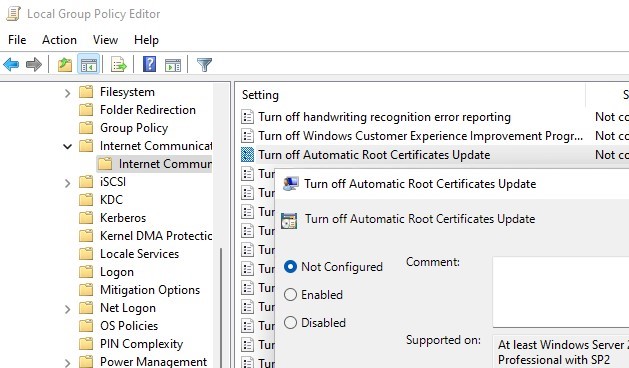Toggle the Show/Hide Action Pane icon
The width and height of the screenshot is (629, 368).
(x=173, y=64)
